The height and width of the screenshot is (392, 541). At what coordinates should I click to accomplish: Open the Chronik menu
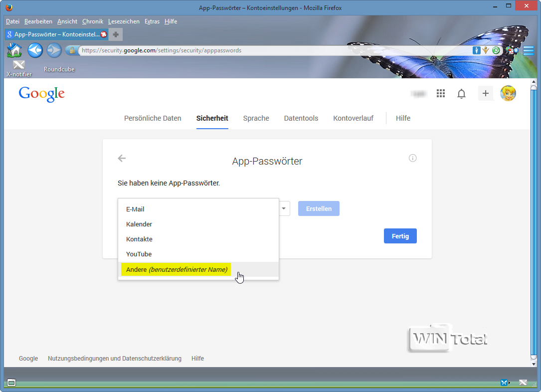tap(92, 21)
